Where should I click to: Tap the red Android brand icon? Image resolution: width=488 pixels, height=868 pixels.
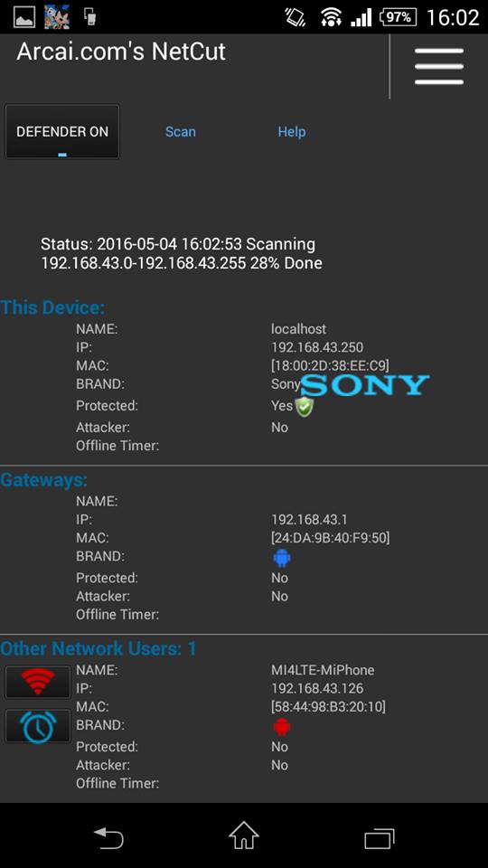click(282, 727)
